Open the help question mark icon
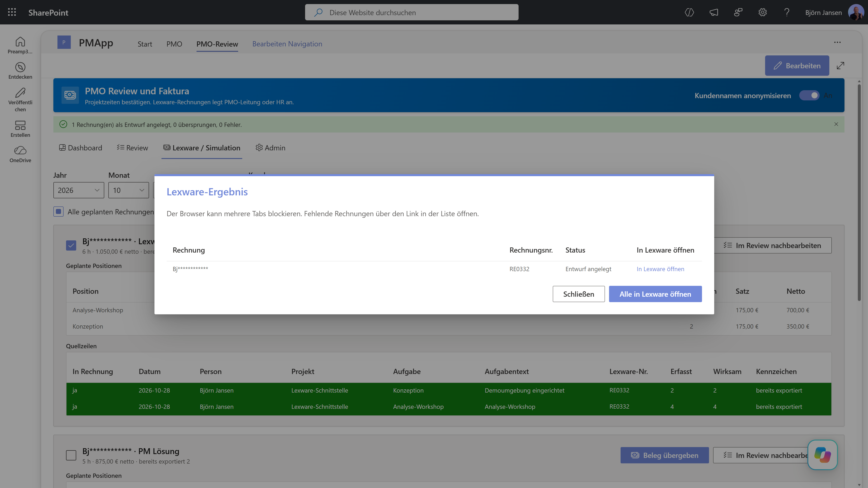The image size is (868, 488). [x=787, y=12]
